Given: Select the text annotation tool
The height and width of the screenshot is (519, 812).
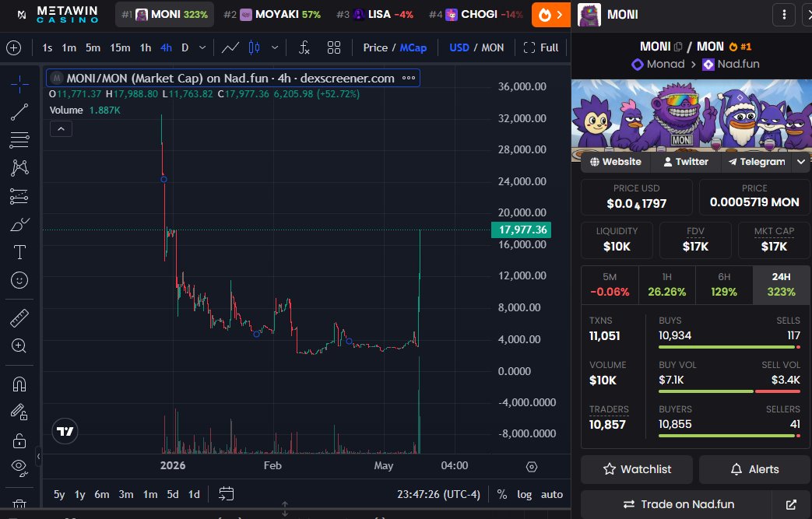Looking at the screenshot, I should pyautogui.click(x=19, y=252).
